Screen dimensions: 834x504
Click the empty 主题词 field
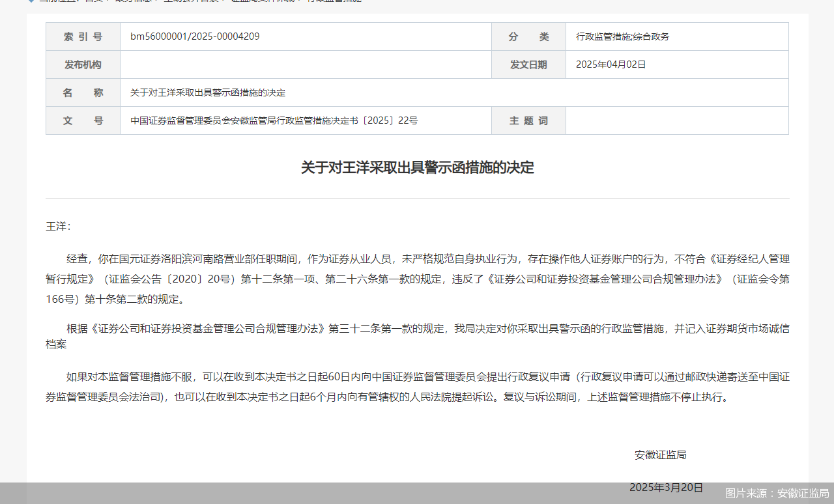(677, 120)
